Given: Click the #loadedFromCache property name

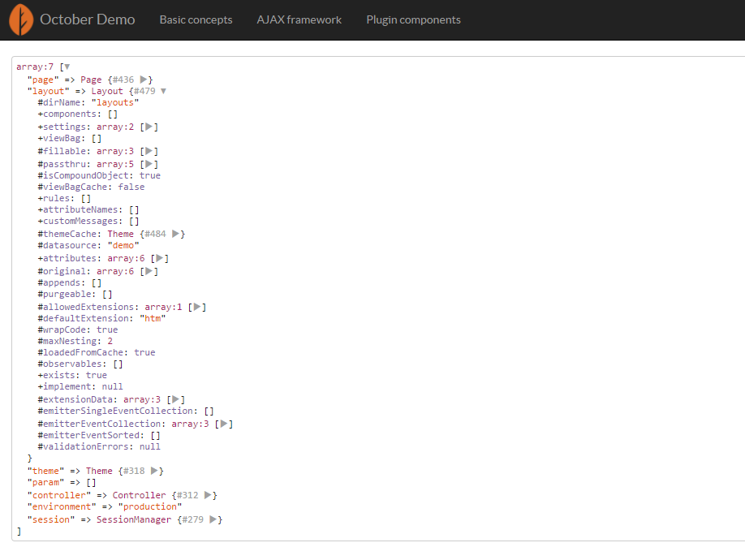Looking at the screenshot, I should point(83,352).
